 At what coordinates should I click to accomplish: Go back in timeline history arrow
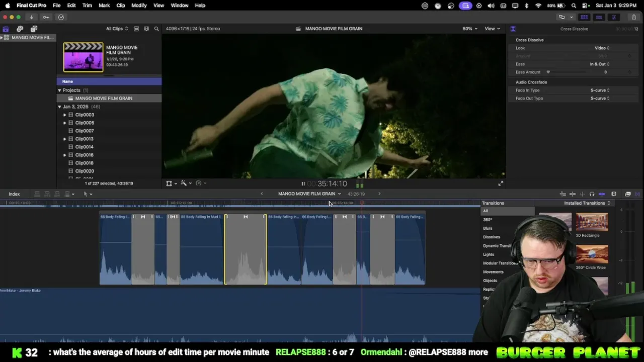click(x=262, y=194)
